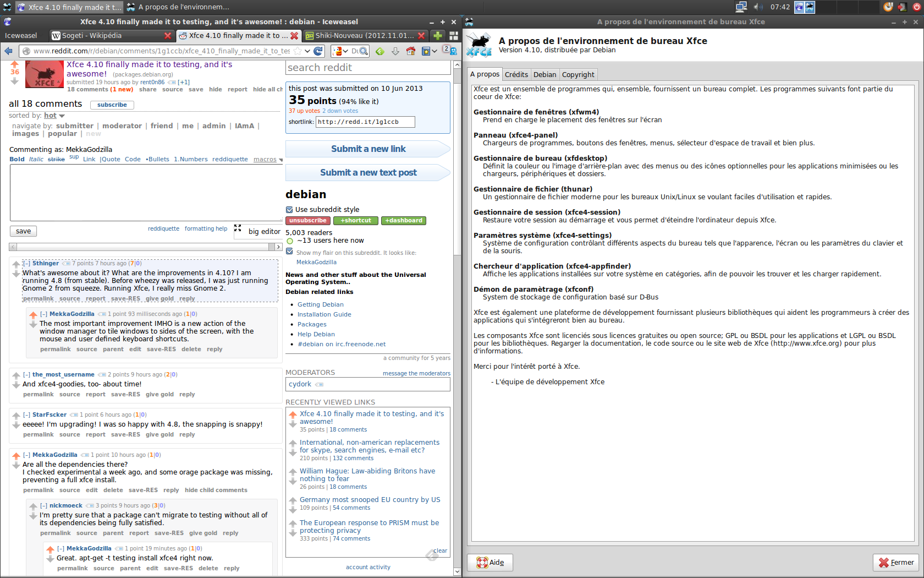924x578 pixels.
Task: Expand the [+1] tag next to rent0n86
Action: click(x=184, y=82)
